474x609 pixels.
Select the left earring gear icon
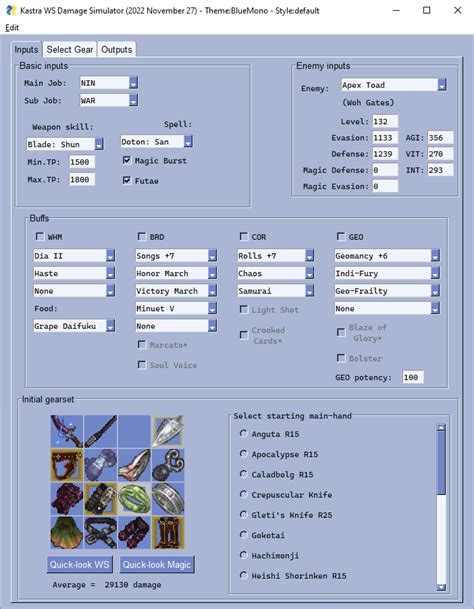pyautogui.click(x=134, y=465)
